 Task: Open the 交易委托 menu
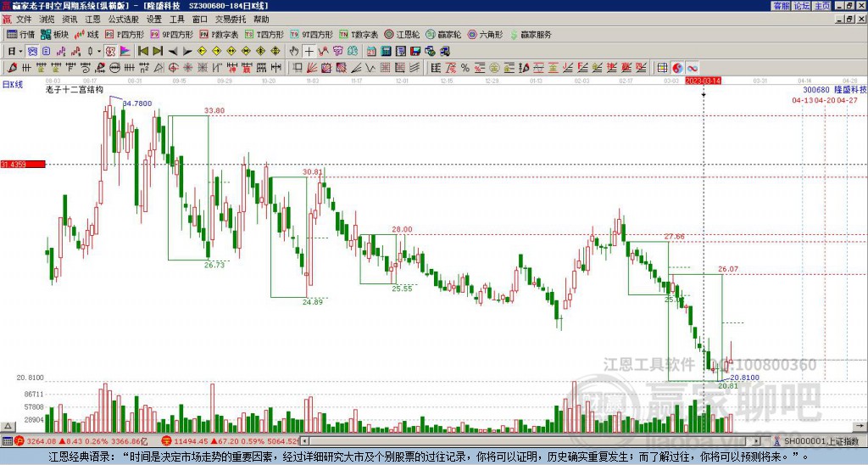tap(231, 20)
